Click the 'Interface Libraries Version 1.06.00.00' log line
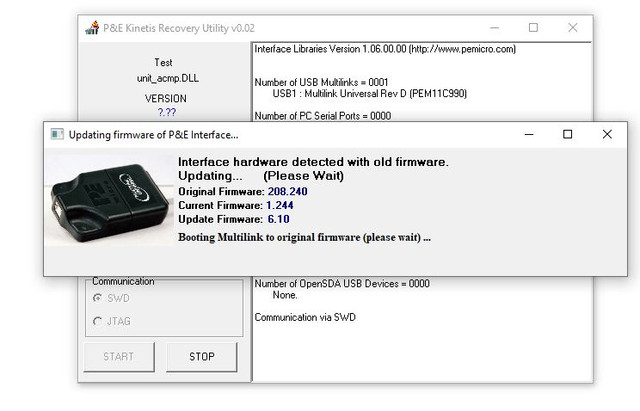 [385, 49]
